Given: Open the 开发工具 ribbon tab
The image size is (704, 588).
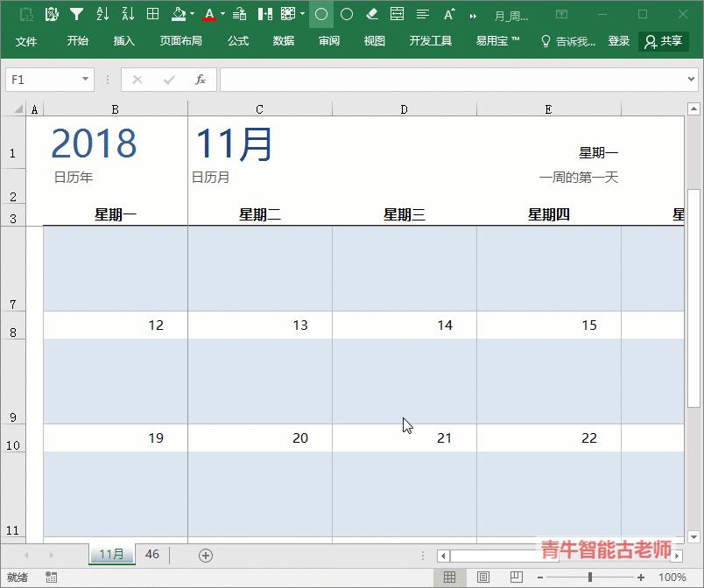Looking at the screenshot, I should [x=430, y=40].
